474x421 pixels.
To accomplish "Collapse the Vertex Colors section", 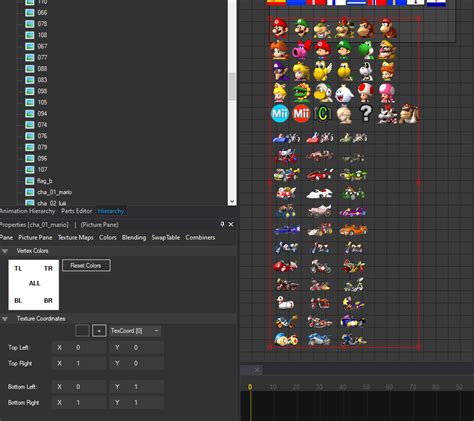I will [5, 251].
